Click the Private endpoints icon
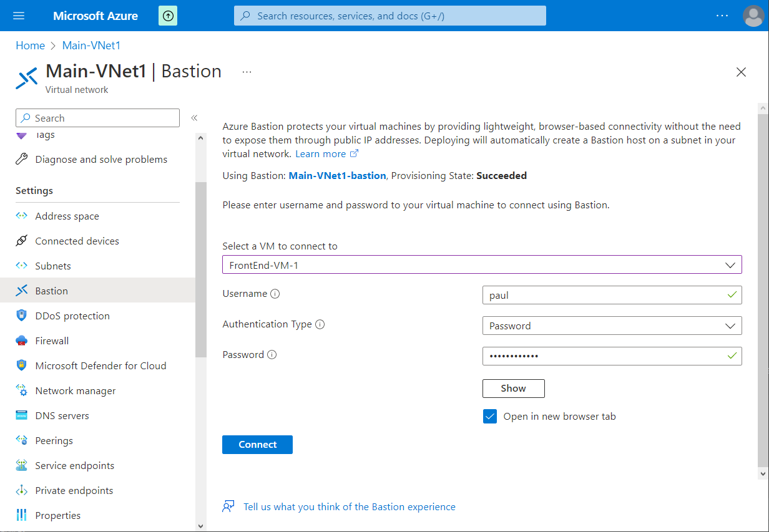The image size is (769, 532). [x=22, y=491]
